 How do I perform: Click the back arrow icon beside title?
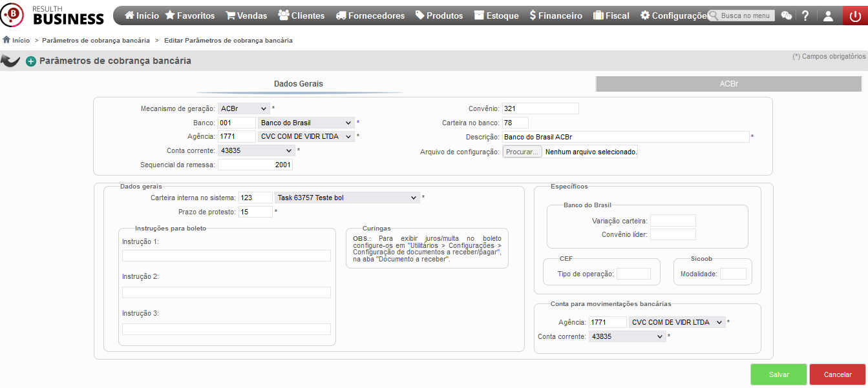[10, 61]
